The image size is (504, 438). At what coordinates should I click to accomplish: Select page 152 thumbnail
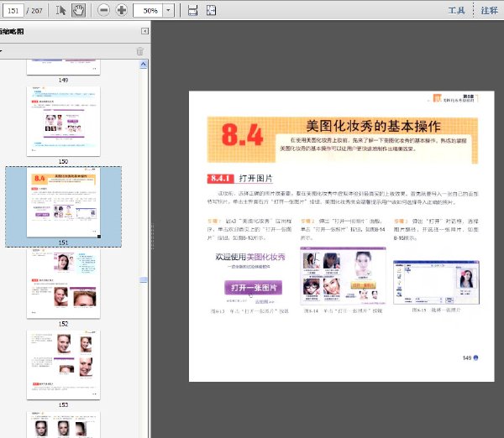(x=63, y=284)
